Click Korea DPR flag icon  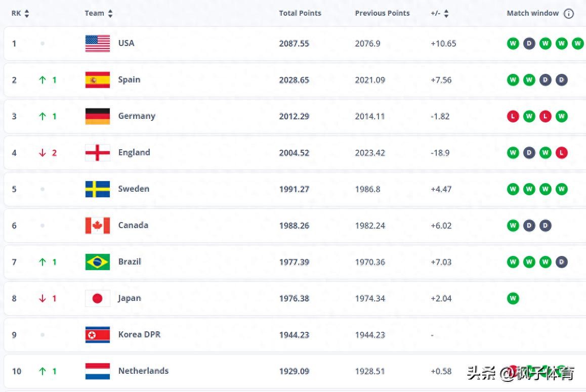coord(98,335)
